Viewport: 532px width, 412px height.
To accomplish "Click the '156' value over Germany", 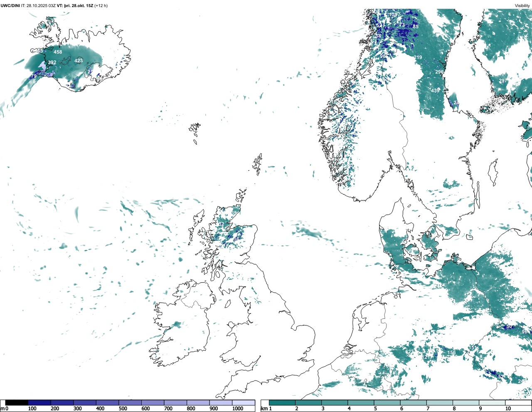I will (451, 353).
